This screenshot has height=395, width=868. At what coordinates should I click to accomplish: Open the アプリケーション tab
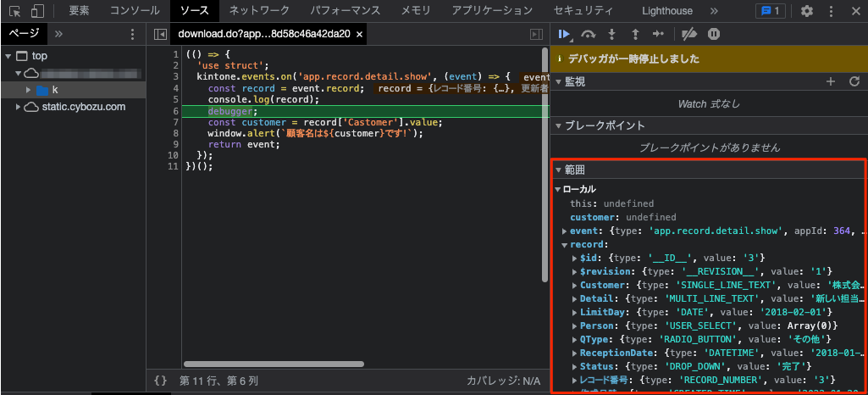[492, 10]
